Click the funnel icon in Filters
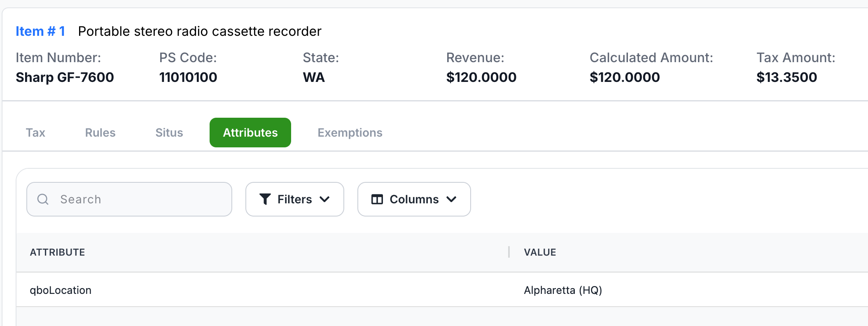 pos(265,199)
